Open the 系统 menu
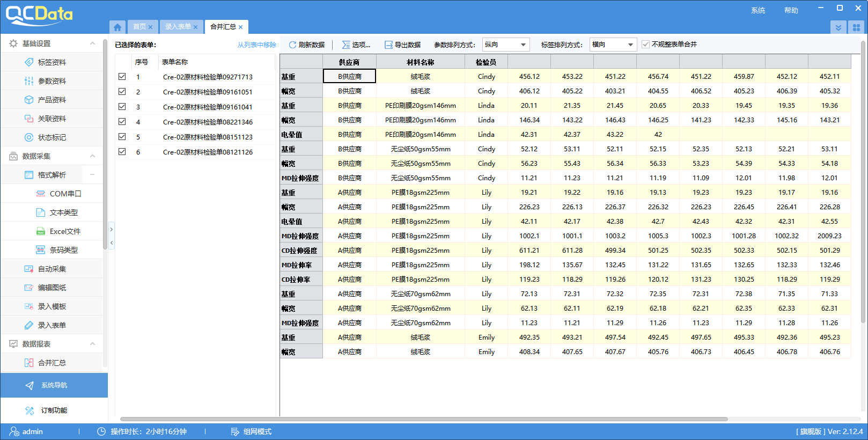 (x=758, y=10)
